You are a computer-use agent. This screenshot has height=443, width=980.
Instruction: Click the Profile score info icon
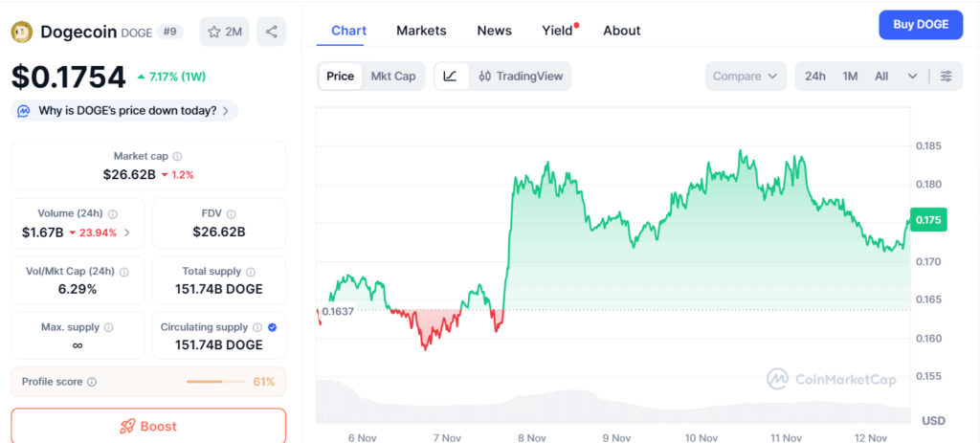coord(92,382)
